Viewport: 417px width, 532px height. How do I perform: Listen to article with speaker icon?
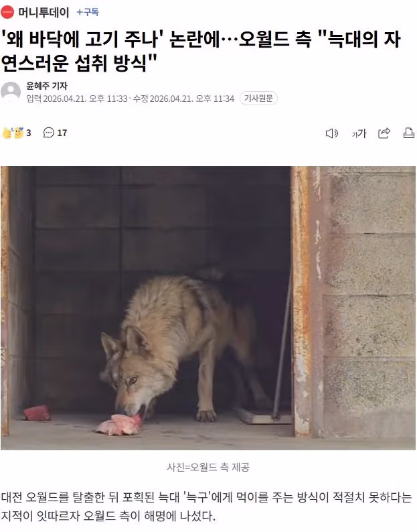click(x=332, y=133)
